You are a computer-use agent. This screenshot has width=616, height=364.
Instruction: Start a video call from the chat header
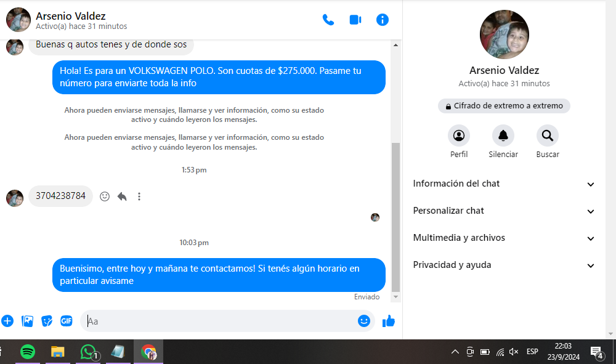click(x=355, y=20)
